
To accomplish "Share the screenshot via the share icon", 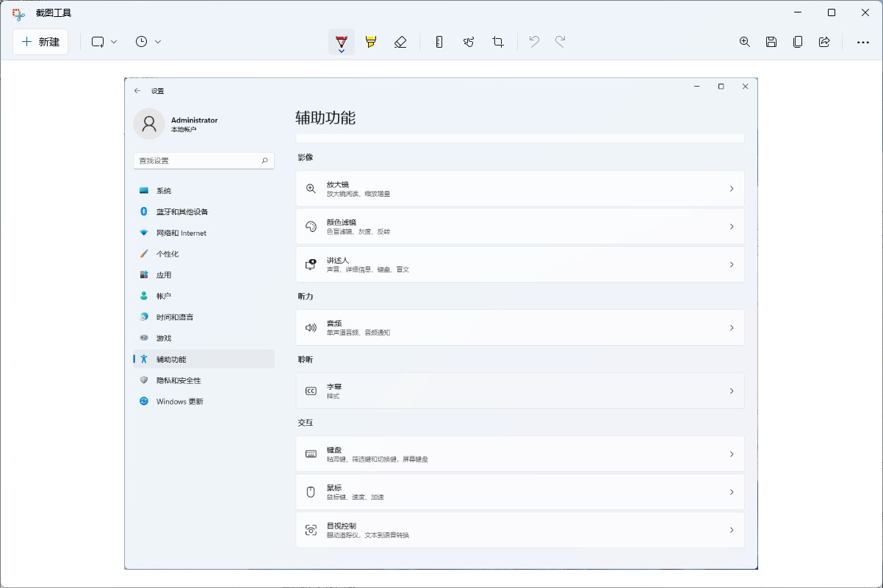I will coord(824,42).
